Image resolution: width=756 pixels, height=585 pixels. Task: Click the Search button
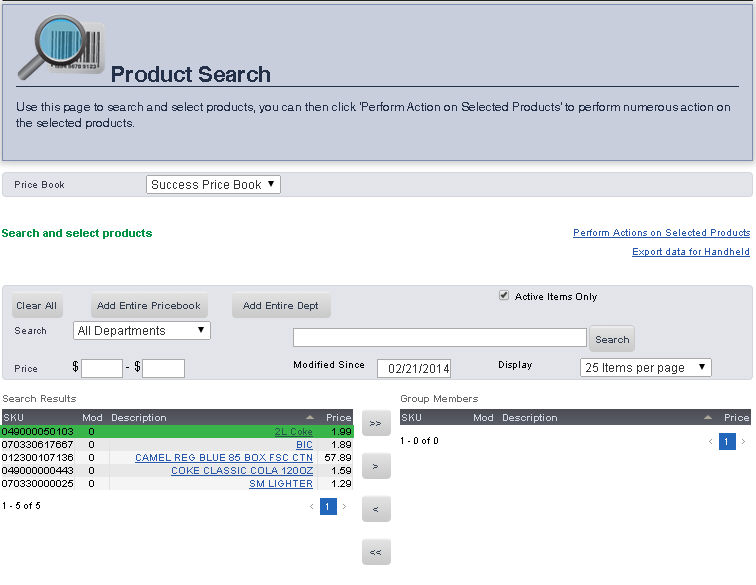click(x=611, y=339)
